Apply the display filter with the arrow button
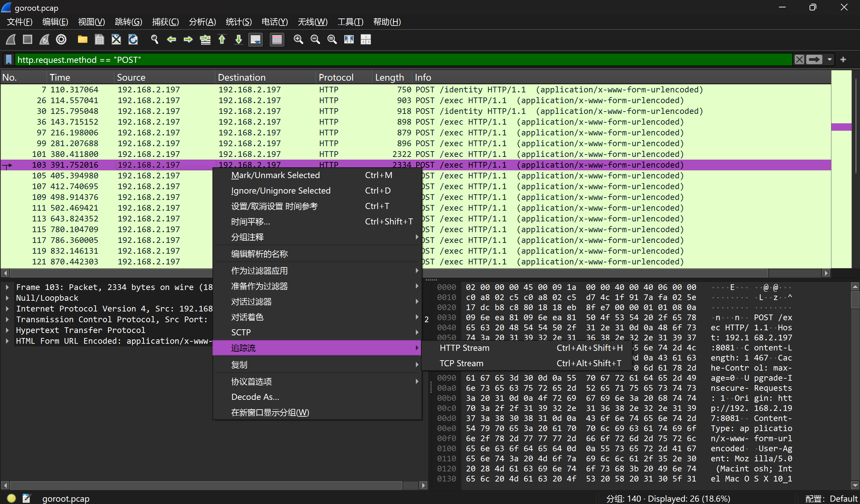Viewport: 860px width, 504px height. pyautogui.click(x=814, y=60)
